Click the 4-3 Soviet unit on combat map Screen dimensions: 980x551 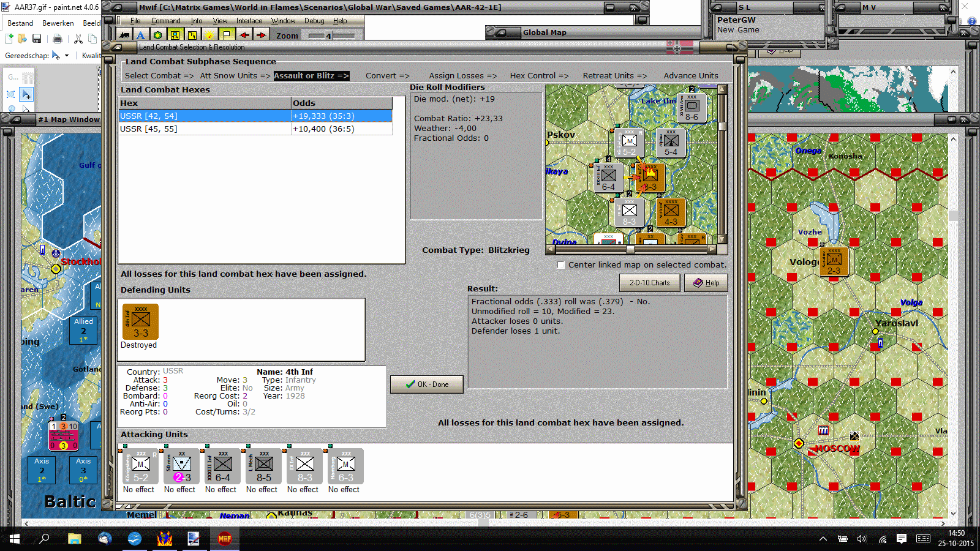click(x=671, y=212)
